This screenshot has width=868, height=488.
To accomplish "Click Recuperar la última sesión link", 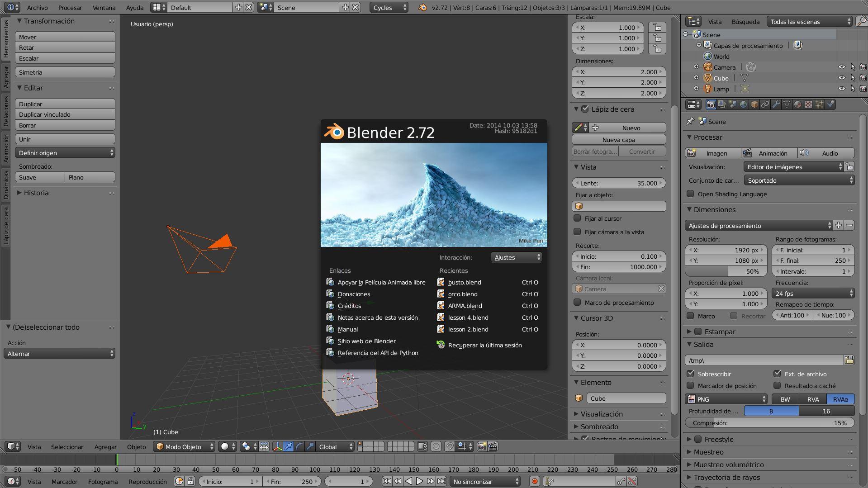I will 485,345.
